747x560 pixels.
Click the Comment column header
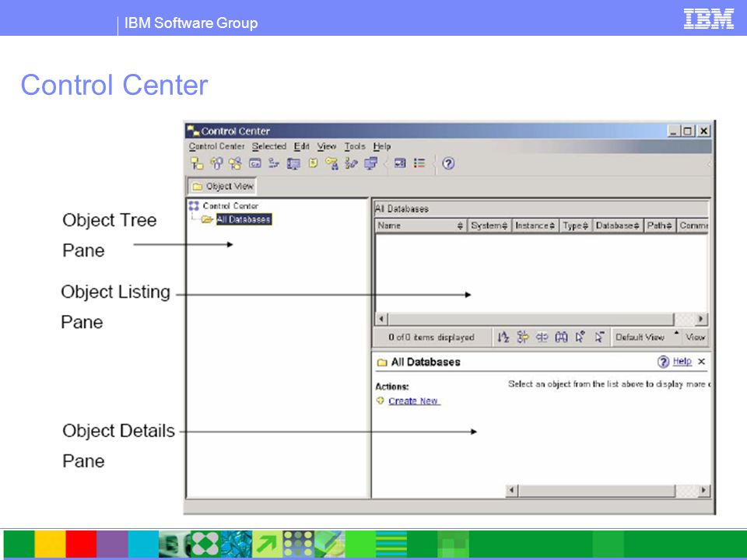693,226
